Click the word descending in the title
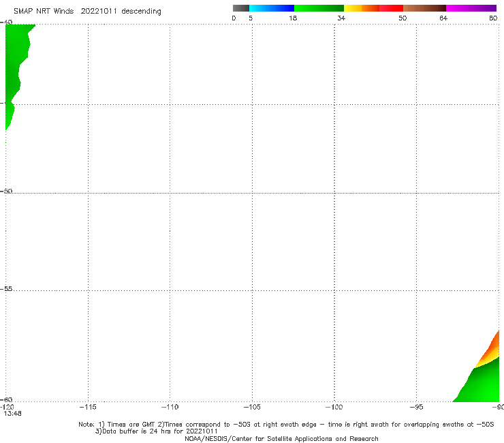This screenshot has height=443, width=504. click(x=141, y=12)
